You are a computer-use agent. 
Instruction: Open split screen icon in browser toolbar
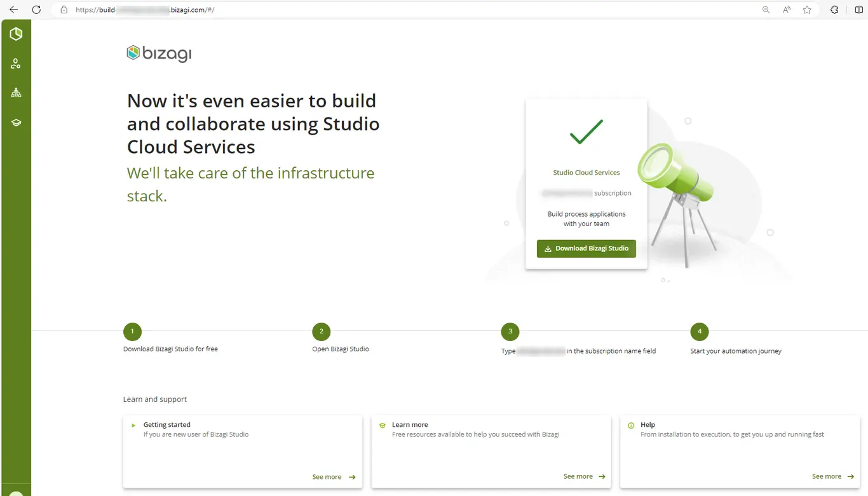[859, 10]
